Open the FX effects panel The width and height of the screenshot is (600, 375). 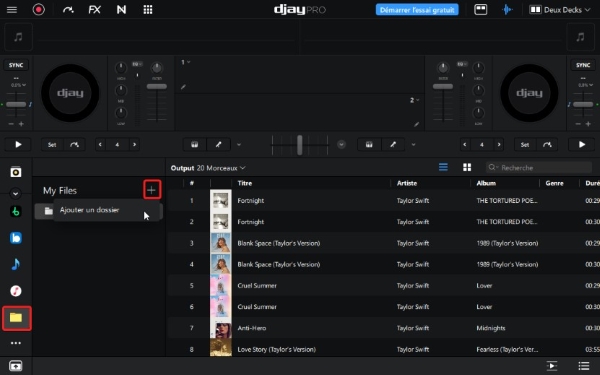tap(95, 10)
